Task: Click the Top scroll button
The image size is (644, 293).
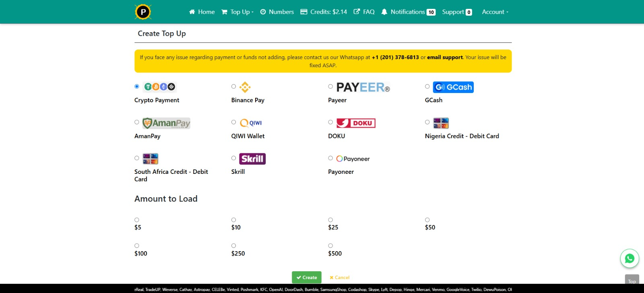Action: pos(632,281)
